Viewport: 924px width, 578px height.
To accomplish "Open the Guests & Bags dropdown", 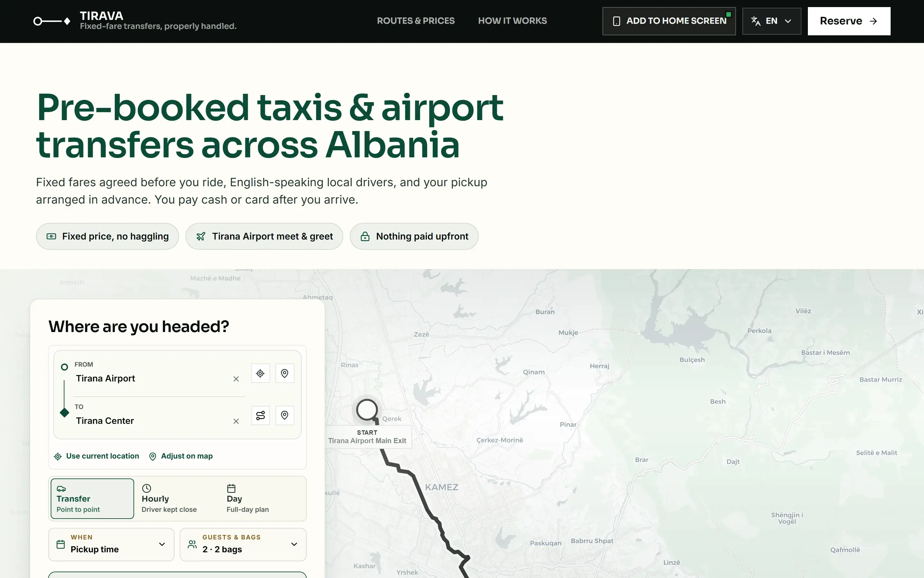I will point(243,544).
